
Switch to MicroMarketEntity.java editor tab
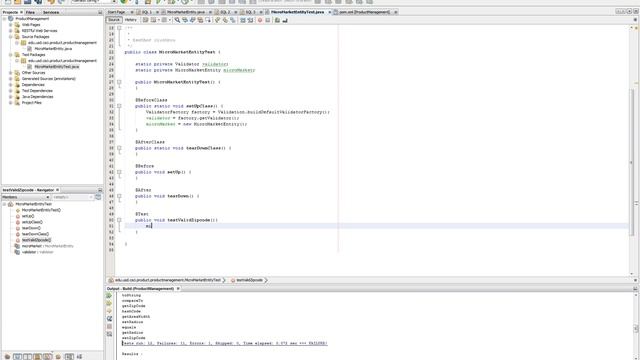tap(186, 12)
